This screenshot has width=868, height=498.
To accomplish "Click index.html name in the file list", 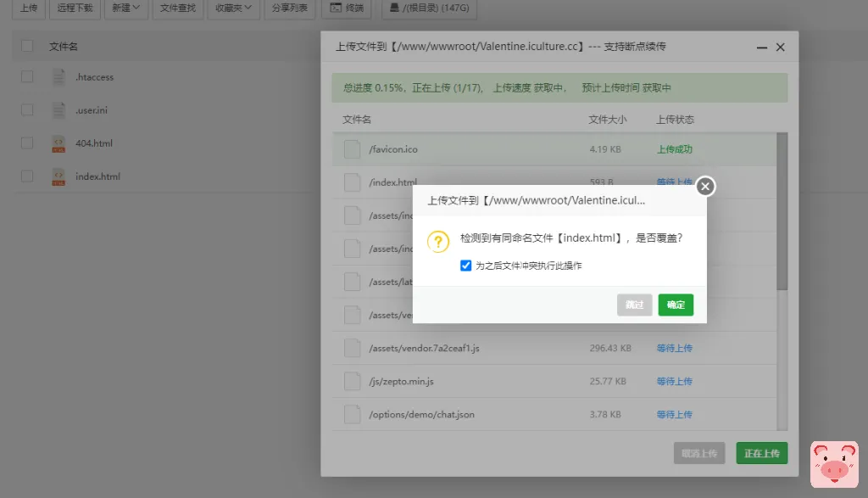I will pos(98,176).
